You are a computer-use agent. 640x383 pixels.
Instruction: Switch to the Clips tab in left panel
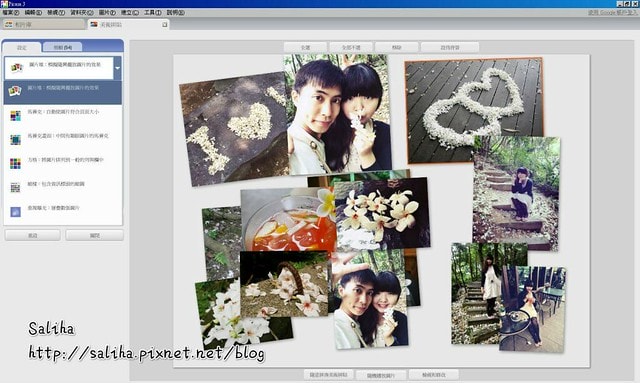[62, 47]
